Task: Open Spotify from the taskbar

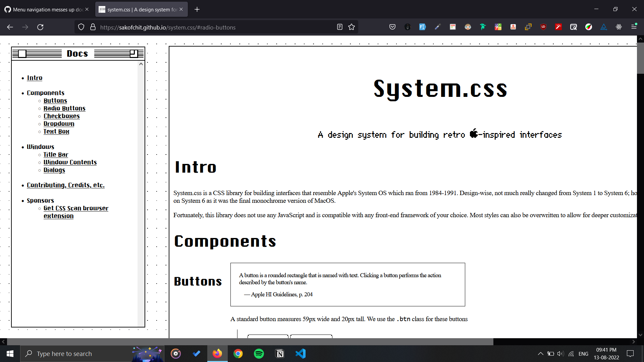Action: (259, 354)
